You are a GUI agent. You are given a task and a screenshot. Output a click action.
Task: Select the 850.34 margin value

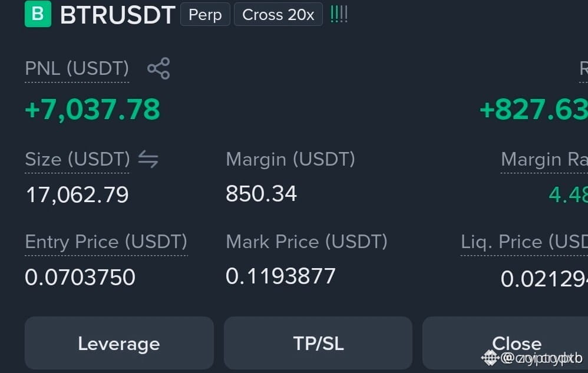tap(262, 194)
